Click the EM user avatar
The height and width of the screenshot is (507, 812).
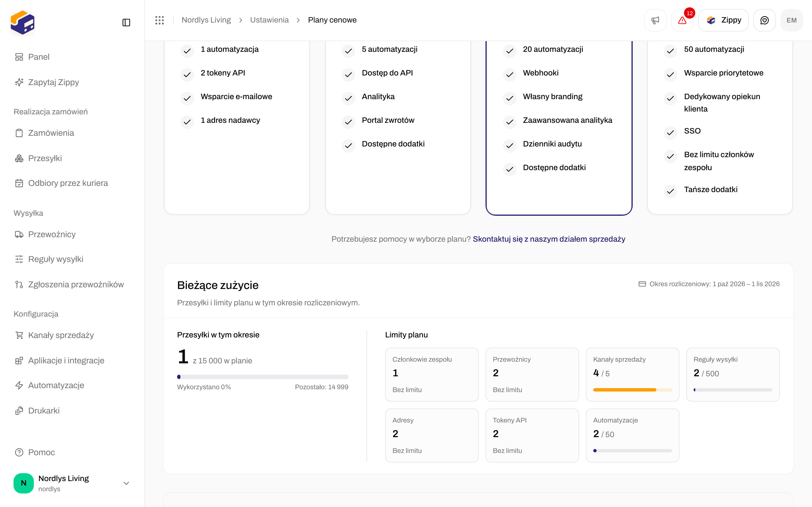pos(791,20)
